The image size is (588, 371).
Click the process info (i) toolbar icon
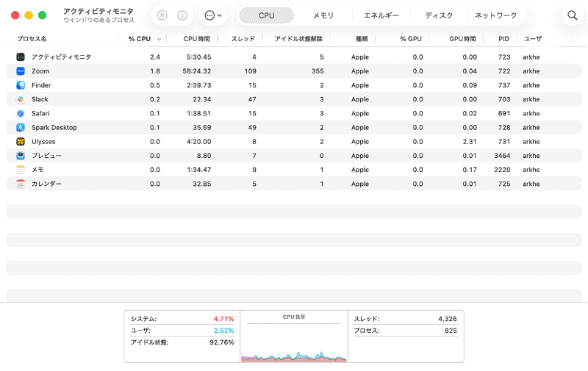pos(182,15)
